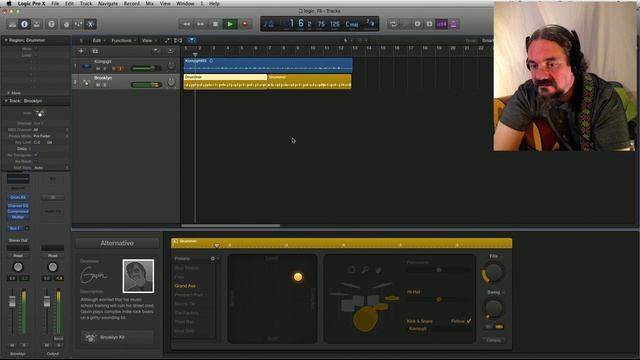The image size is (640, 360).
Task: Click the Details button in Drummer editor
Action: [494, 340]
